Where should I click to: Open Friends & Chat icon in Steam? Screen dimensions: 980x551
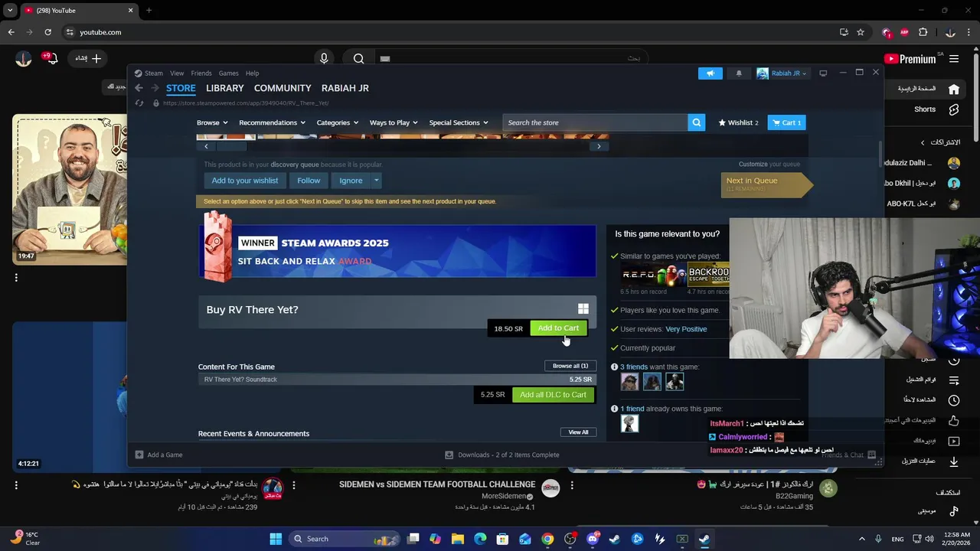coord(871,455)
